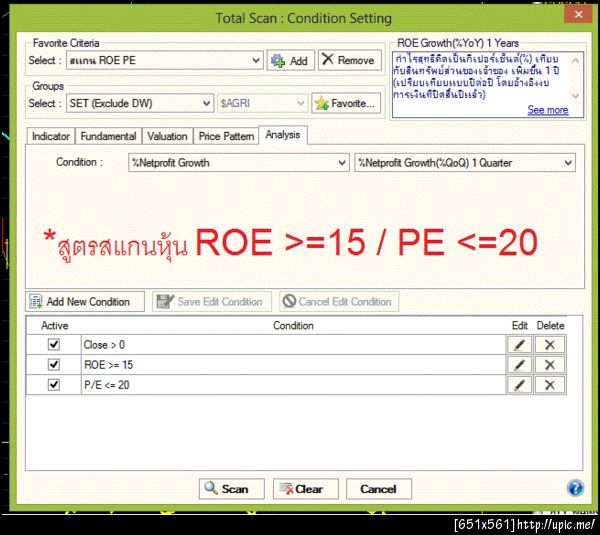The height and width of the screenshot is (535, 600).
Task: Click the Active column header
Action: (x=55, y=326)
